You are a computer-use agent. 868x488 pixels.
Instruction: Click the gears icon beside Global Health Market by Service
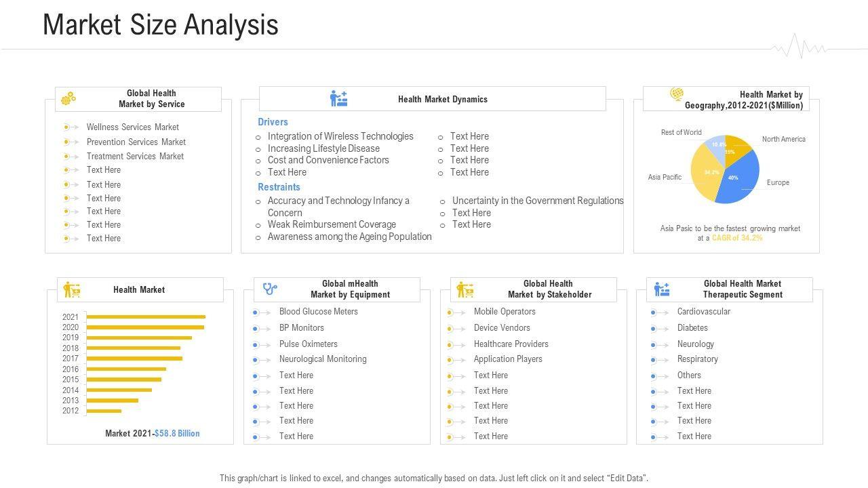point(68,99)
